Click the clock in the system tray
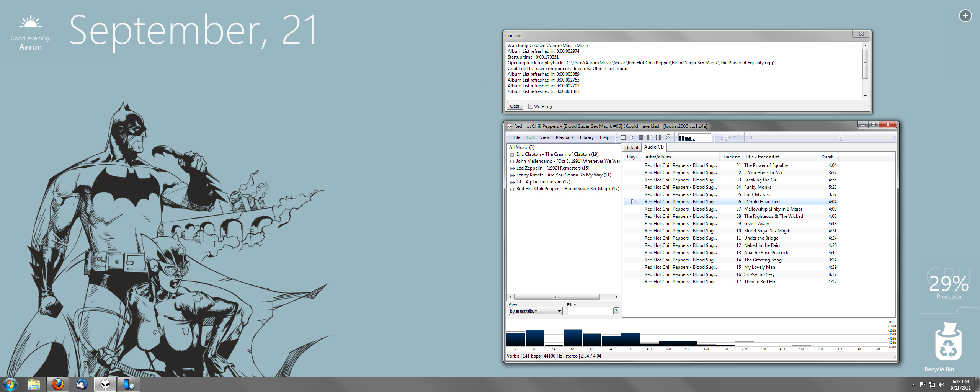The width and height of the screenshot is (980, 392). 960,385
